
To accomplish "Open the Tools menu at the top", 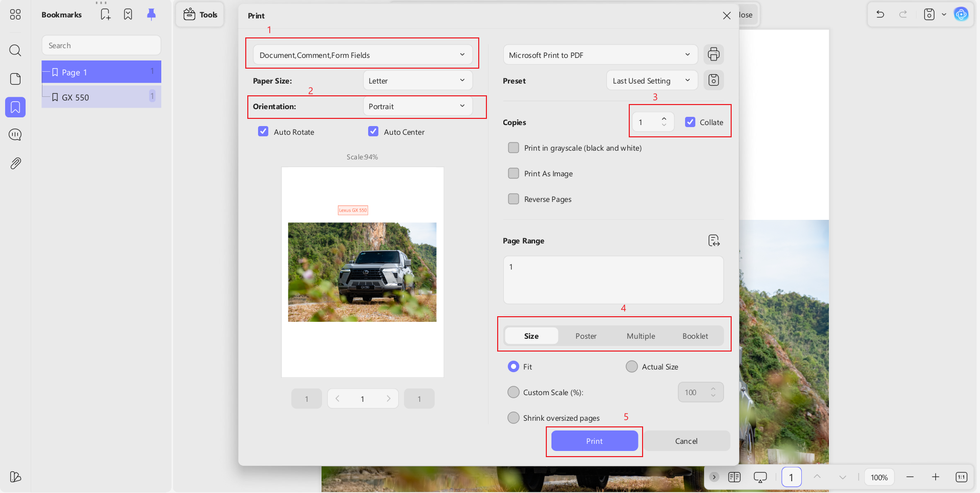I will (200, 14).
